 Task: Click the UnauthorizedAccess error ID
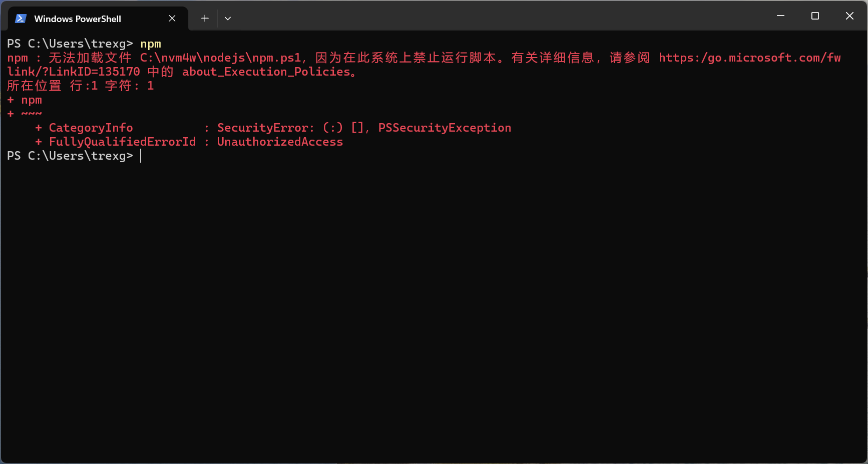point(280,142)
